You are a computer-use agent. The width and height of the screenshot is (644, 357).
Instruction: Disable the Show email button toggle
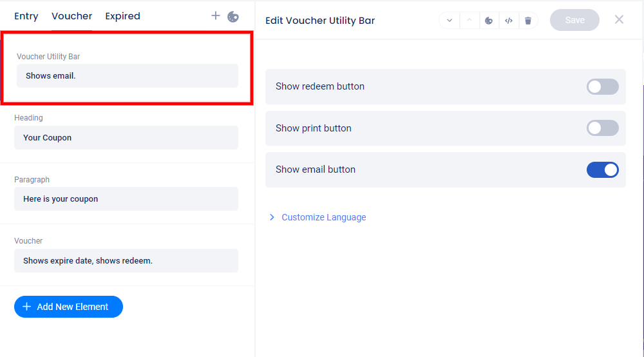[x=602, y=169]
